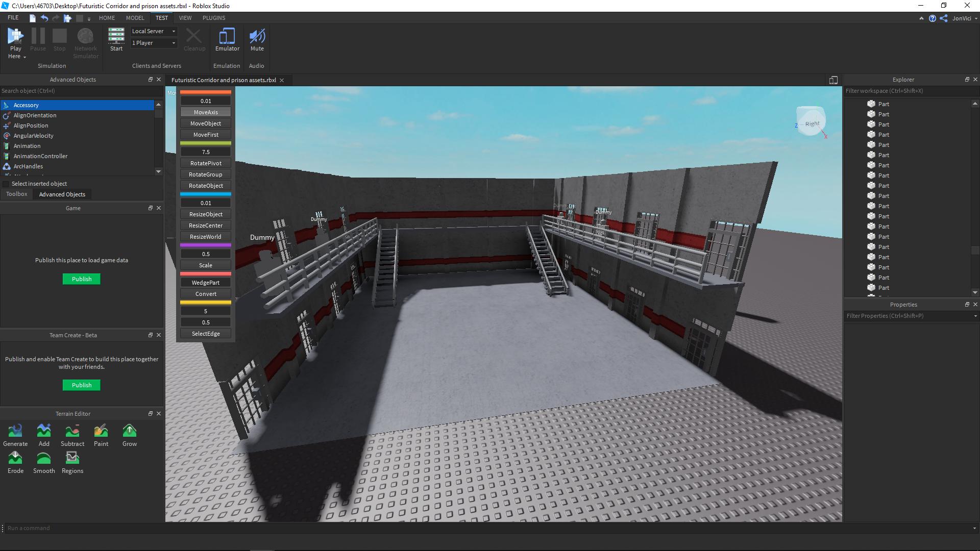Click the view selector orientation cube
Viewport: 980px width, 551px height.
coord(811,121)
